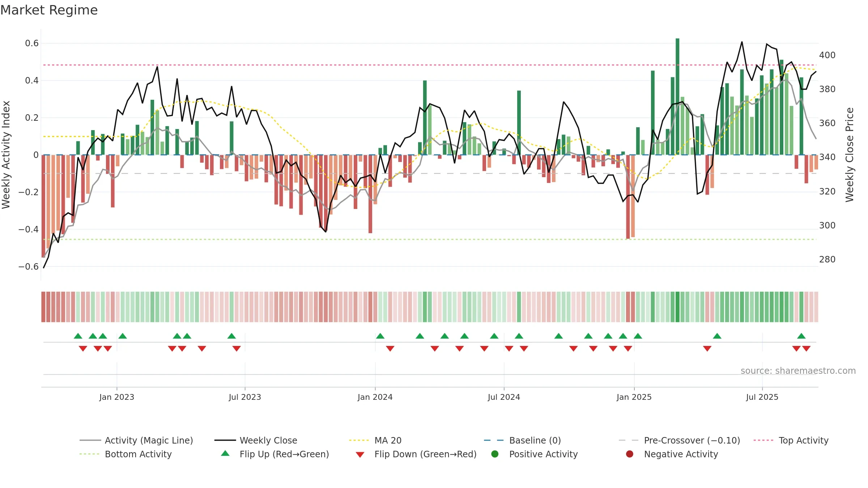Click the Jan 2023 axis label
868x488 pixels.
117,397
